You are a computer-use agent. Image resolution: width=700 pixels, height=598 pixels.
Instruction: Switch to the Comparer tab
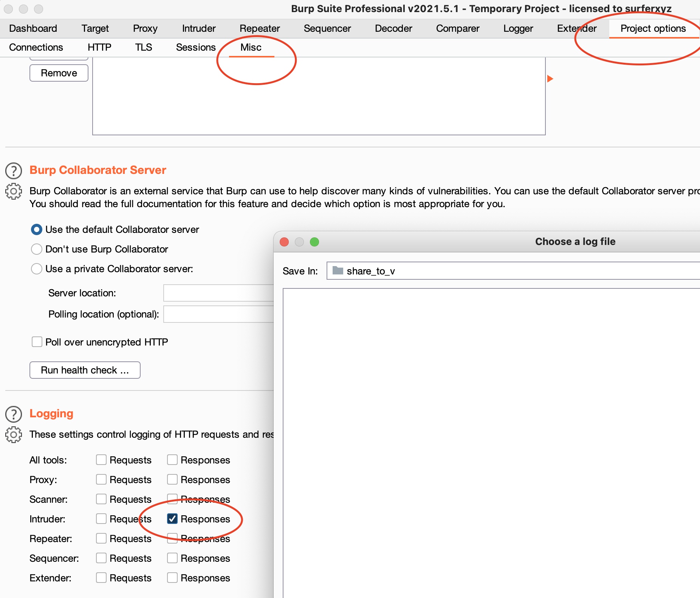(458, 28)
